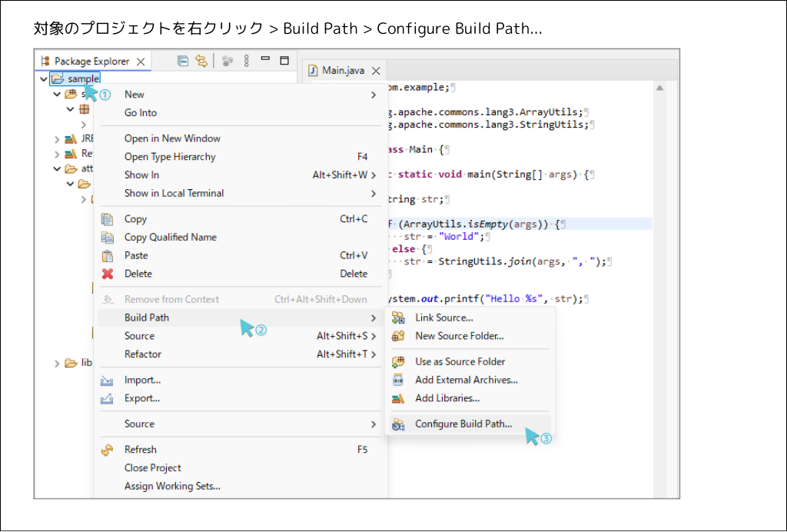The height and width of the screenshot is (532, 787).
Task: Collapse the att folder node
Action: point(57,169)
